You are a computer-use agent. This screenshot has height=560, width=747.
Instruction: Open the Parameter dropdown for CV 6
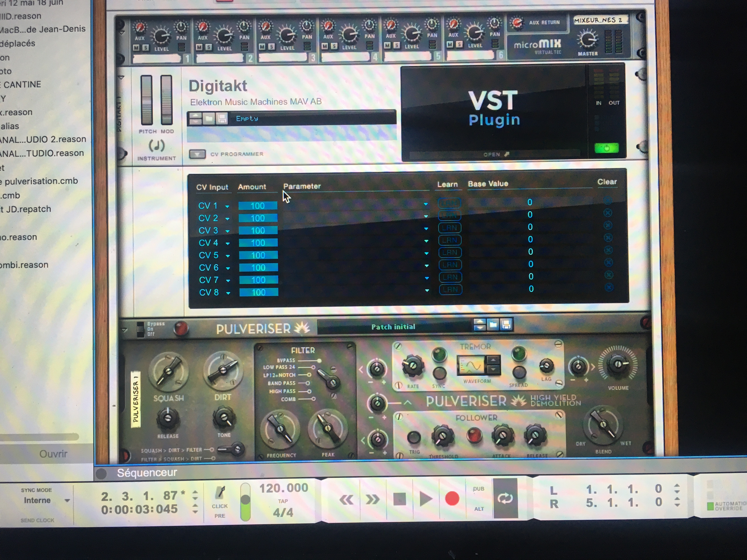click(x=426, y=266)
